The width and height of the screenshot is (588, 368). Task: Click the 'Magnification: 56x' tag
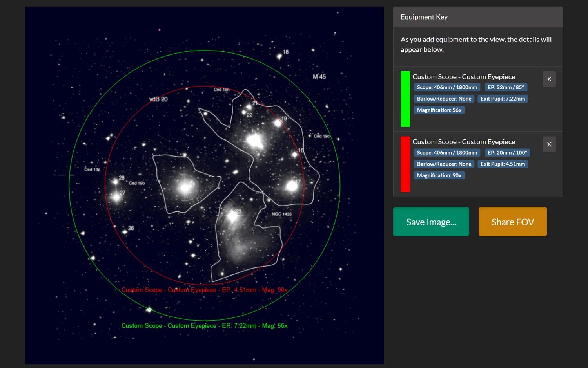[439, 110]
